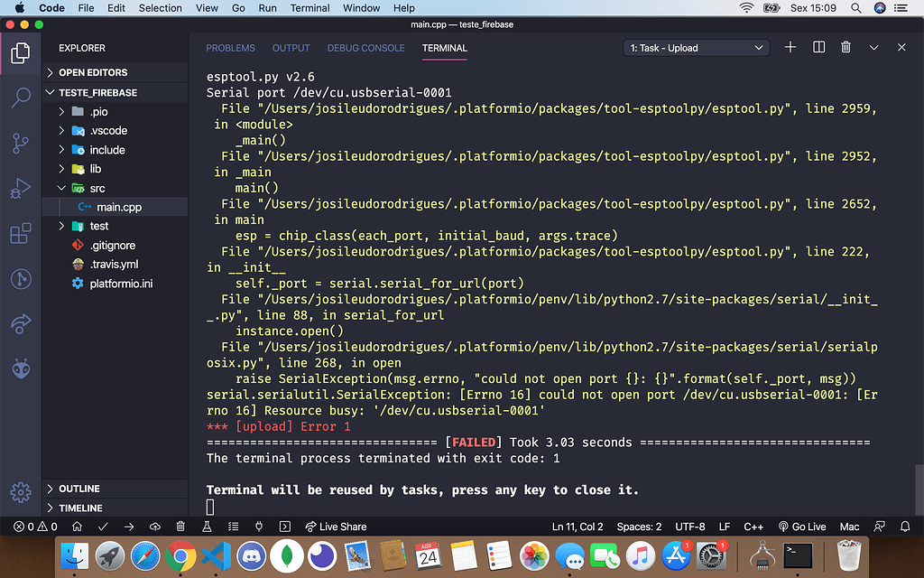Image resolution: width=924 pixels, height=578 pixels.
Task: Create a new terminal with plus button
Action: (x=790, y=47)
